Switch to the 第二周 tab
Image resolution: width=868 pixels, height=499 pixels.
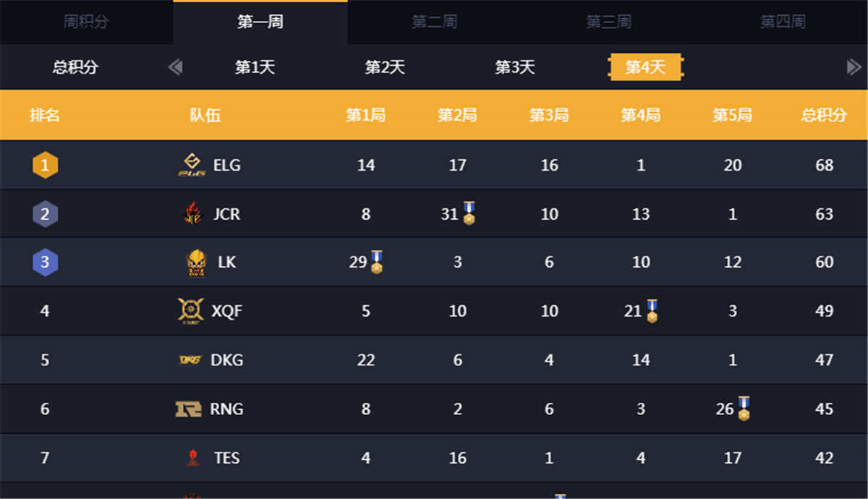434,22
